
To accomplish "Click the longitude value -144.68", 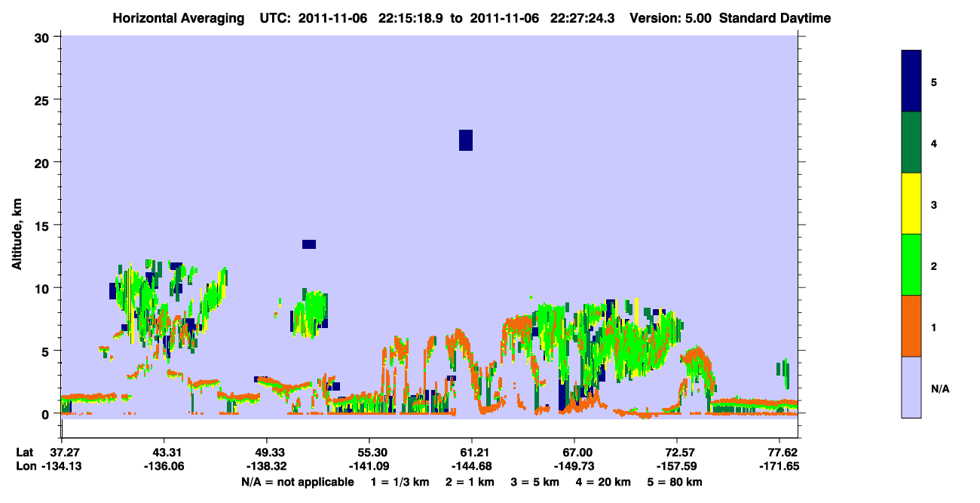I will [x=471, y=467].
